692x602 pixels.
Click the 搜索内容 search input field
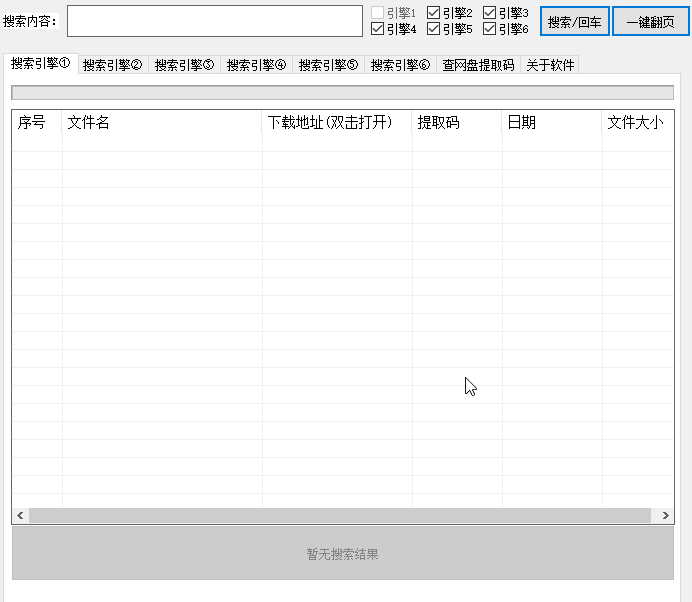click(x=214, y=21)
